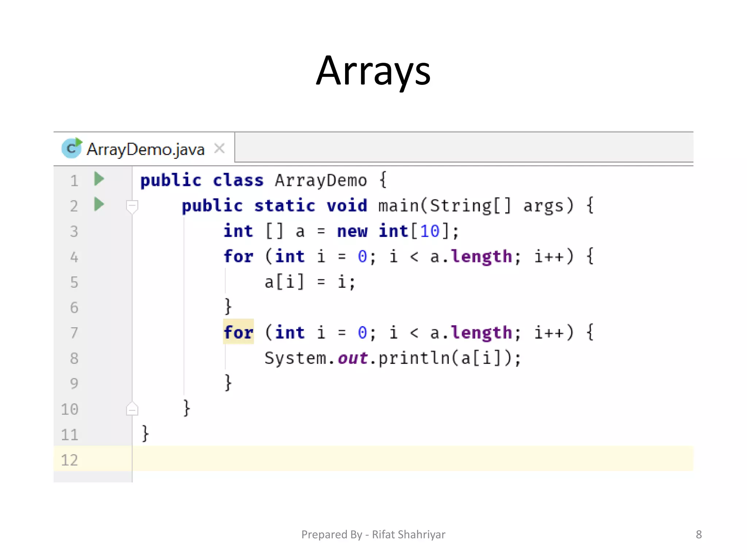This screenshot has height=560, width=747.
Task: Collapse main method with line 2 fold marker
Action: pyautogui.click(x=132, y=207)
